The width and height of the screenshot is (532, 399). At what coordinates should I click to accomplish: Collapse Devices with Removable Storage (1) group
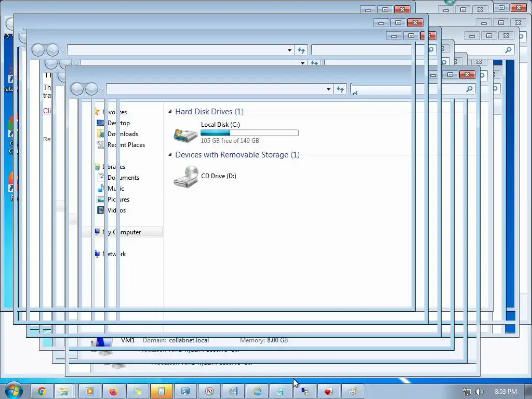(170, 155)
